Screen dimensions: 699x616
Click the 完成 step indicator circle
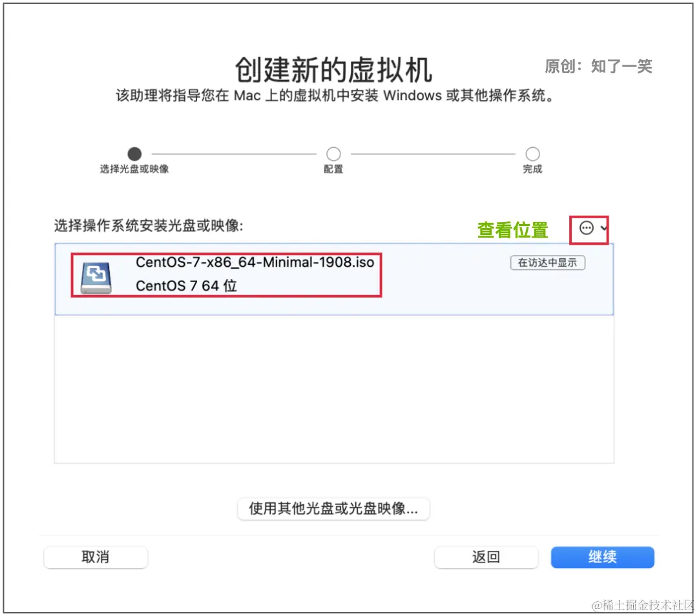click(532, 154)
